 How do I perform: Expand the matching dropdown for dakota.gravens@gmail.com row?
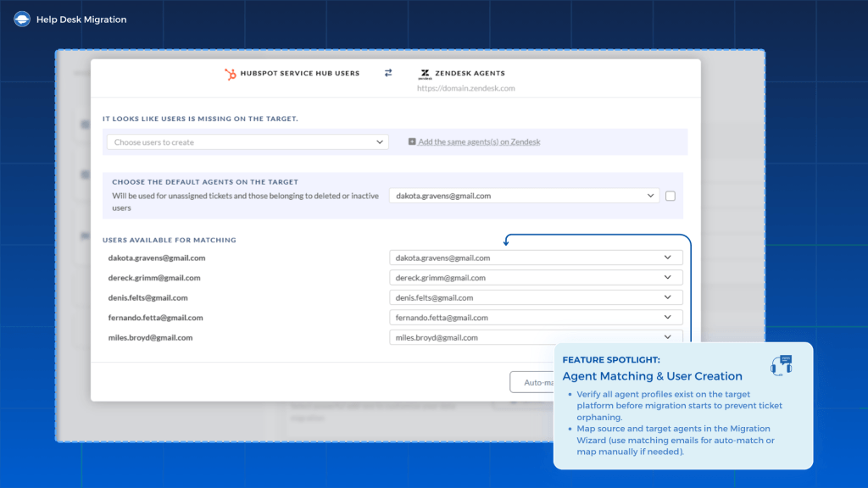[536, 258]
